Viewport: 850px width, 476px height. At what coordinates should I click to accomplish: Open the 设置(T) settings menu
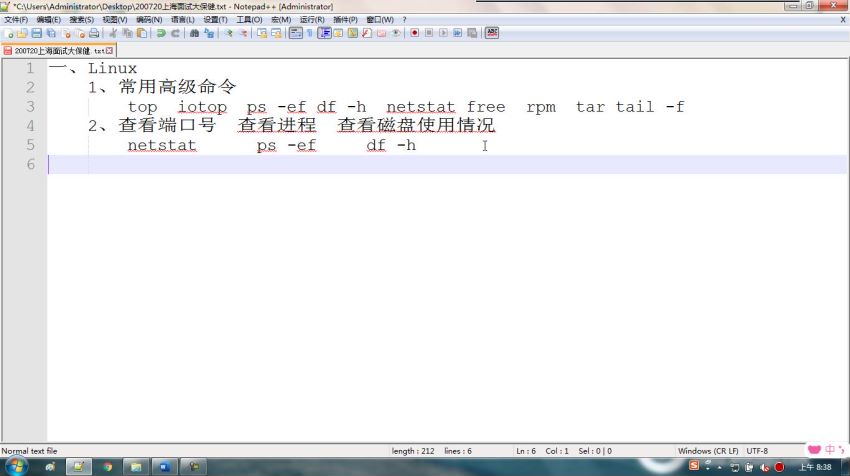pos(215,19)
